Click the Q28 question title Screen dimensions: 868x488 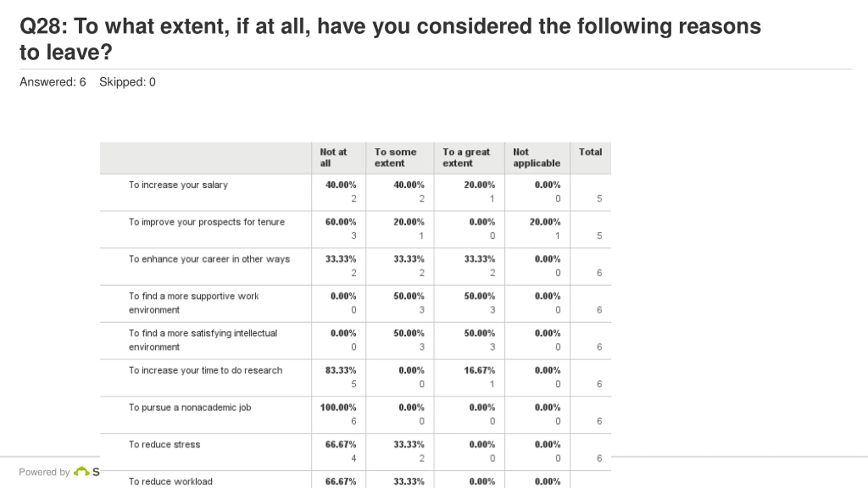[x=390, y=39]
